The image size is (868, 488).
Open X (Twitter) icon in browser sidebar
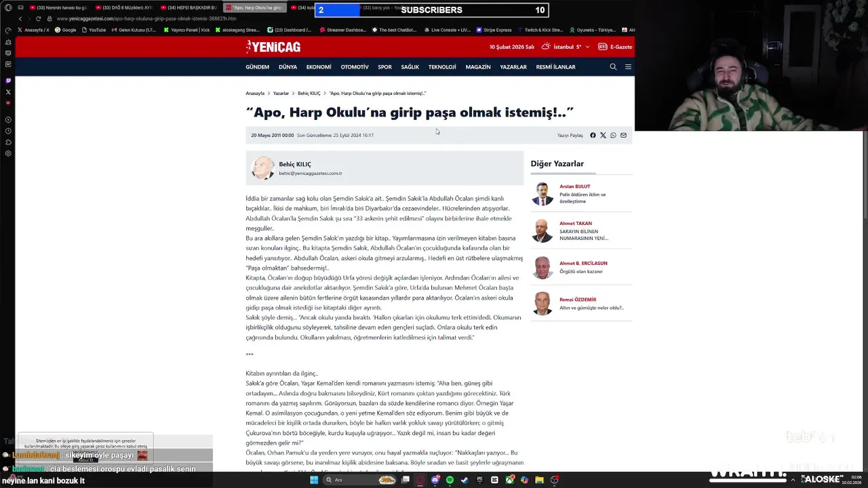pyautogui.click(x=8, y=91)
